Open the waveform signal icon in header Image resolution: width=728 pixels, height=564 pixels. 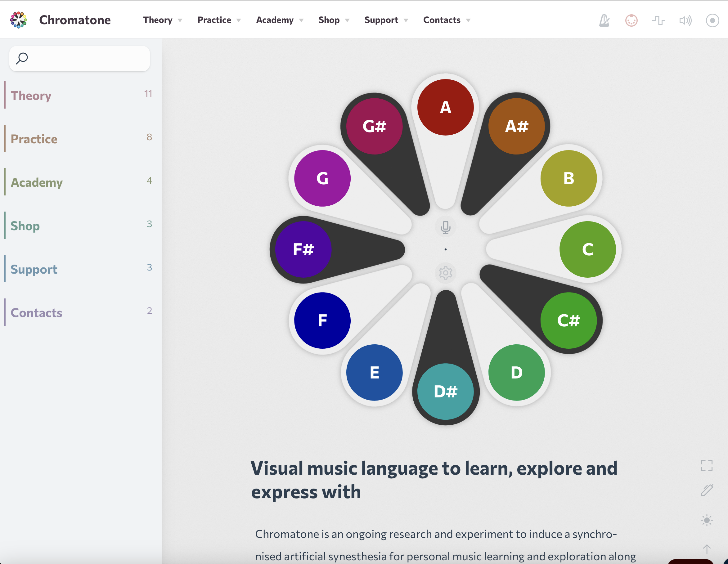coord(658,20)
